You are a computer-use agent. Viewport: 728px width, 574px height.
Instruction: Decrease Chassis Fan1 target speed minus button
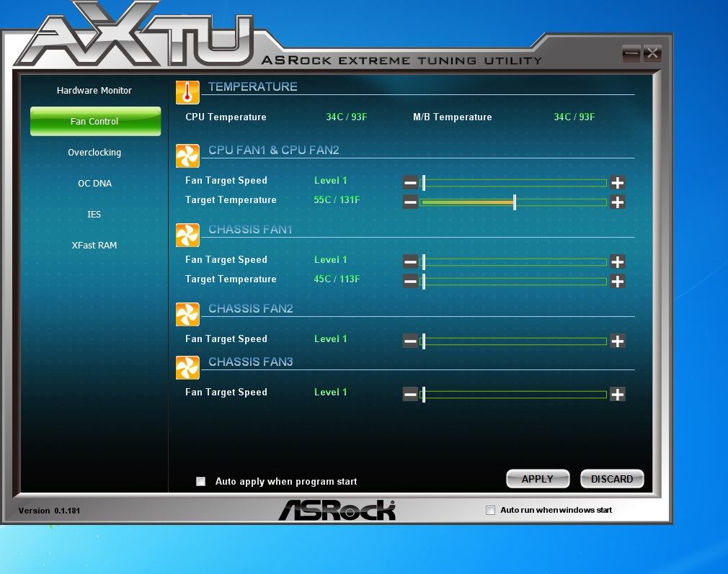(410, 261)
